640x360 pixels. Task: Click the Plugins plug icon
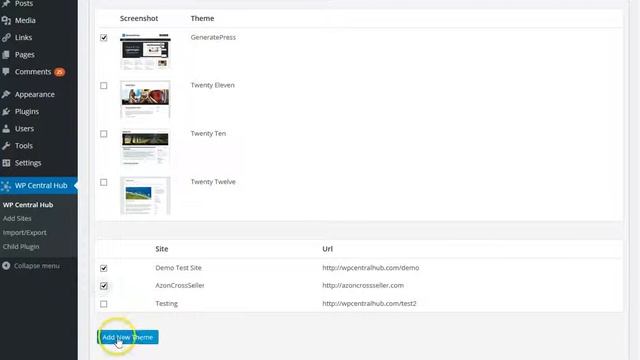click(x=6, y=111)
